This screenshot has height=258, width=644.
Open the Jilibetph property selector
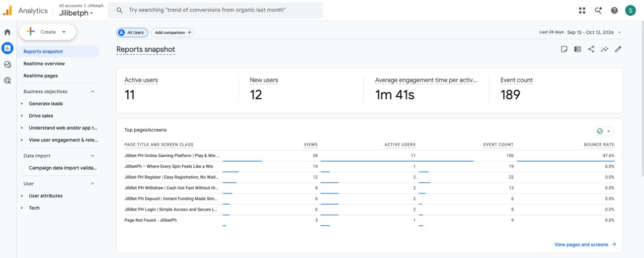pos(76,13)
